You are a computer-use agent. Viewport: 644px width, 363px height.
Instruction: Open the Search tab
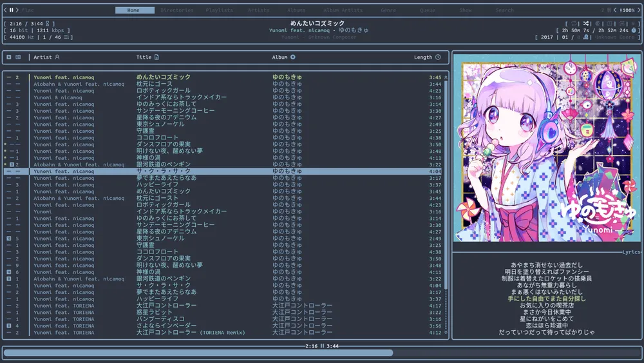tap(505, 10)
